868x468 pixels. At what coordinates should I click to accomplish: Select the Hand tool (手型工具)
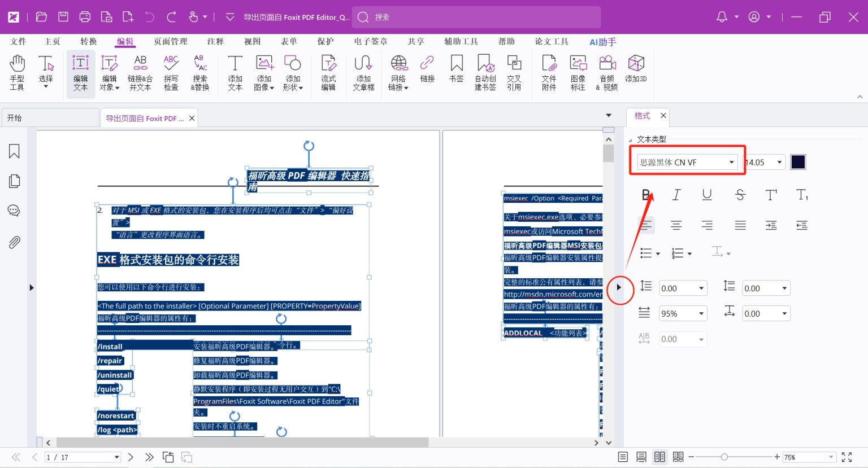pos(17,72)
